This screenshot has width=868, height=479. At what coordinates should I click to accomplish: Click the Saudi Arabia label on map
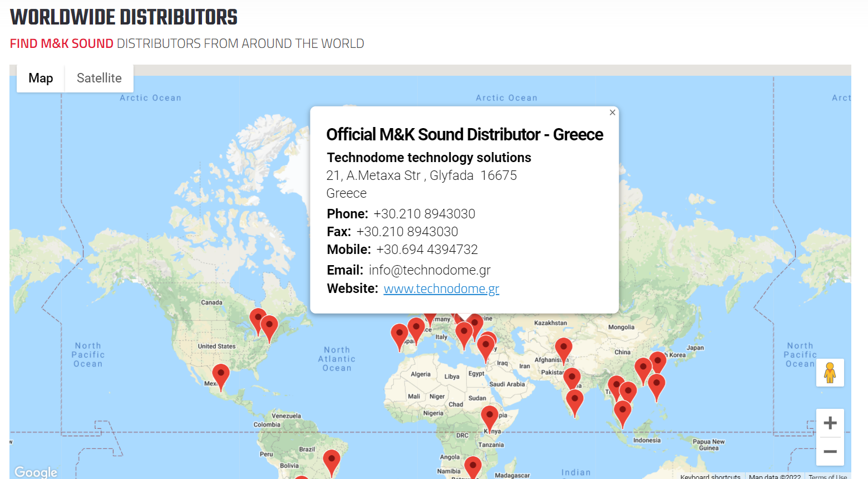click(x=507, y=384)
